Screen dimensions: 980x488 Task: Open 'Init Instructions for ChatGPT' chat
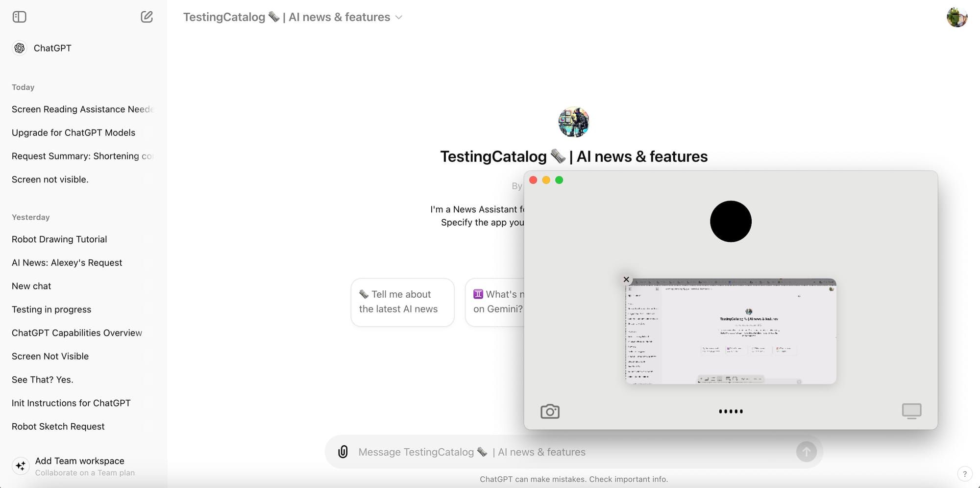point(71,403)
